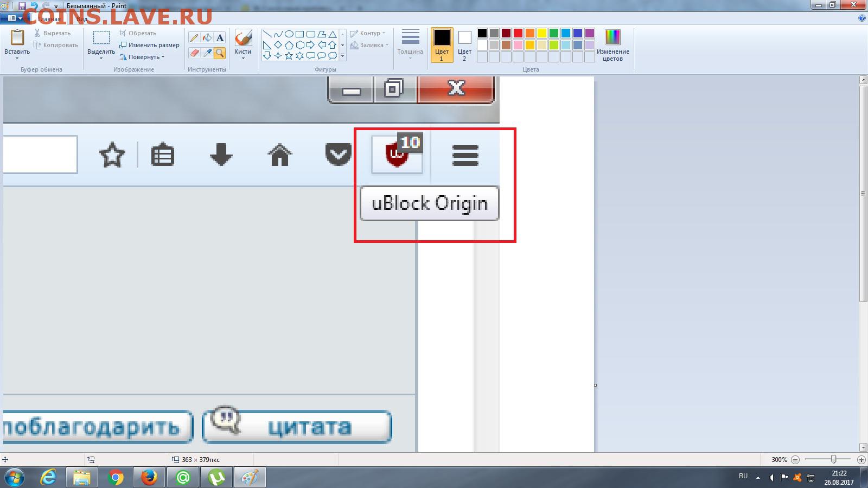Pick the red palette swatch
This screenshot has width=868, height=488.
pos(518,33)
